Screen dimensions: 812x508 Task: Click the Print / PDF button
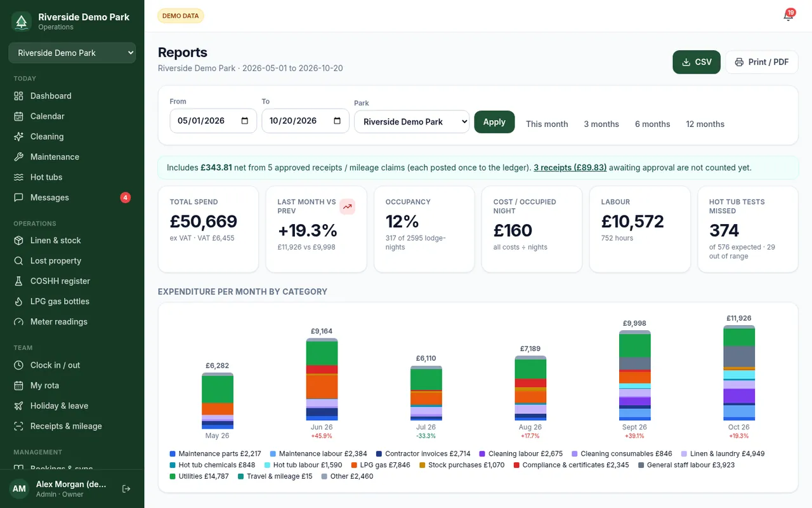[762, 62]
